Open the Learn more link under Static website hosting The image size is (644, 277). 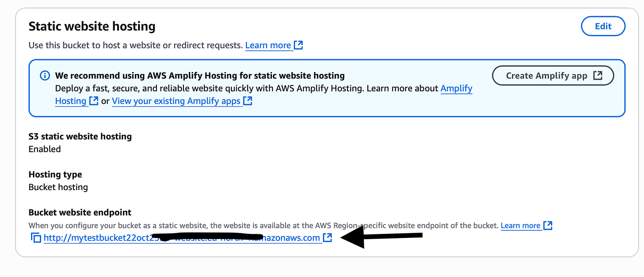click(x=268, y=45)
